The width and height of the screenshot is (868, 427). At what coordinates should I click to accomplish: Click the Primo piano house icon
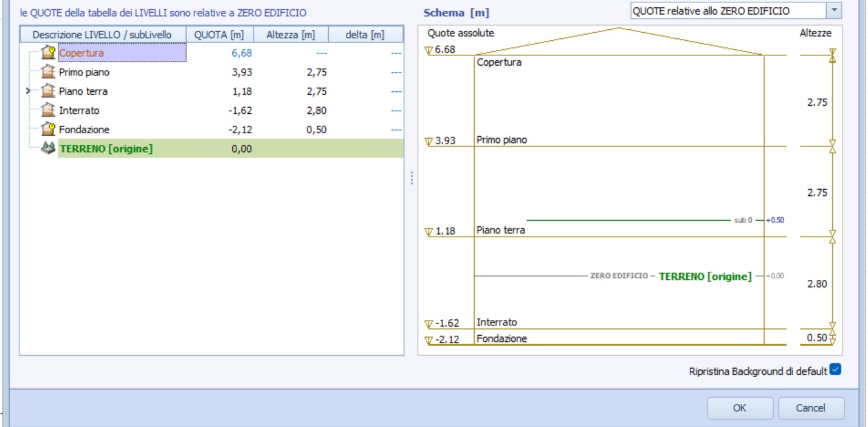pos(48,72)
